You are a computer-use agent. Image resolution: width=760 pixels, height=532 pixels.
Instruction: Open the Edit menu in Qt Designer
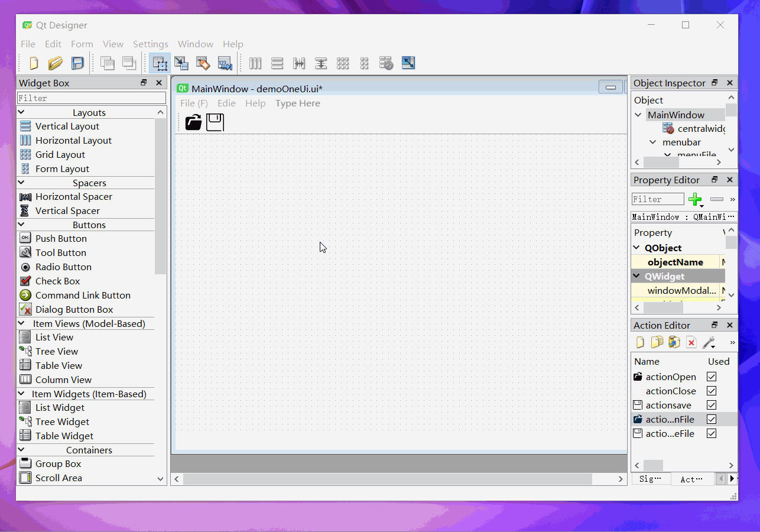pos(53,44)
